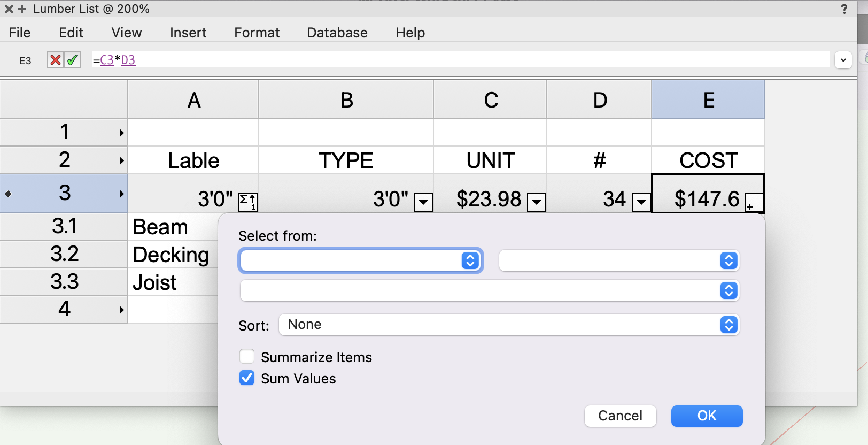This screenshot has width=868, height=445.
Task: Open the Help menu
Action: [410, 33]
